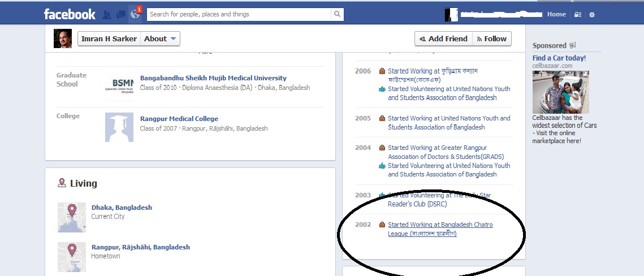
Task: Open privacy shortcuts lock icon
Action: (578, 14)
